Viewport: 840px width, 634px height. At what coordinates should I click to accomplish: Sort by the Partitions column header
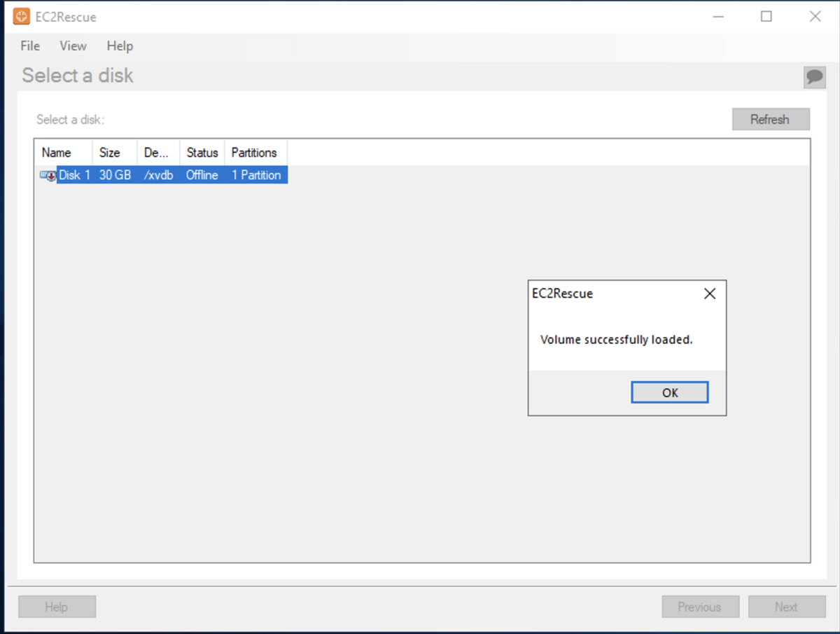click(x=255, y=153)
